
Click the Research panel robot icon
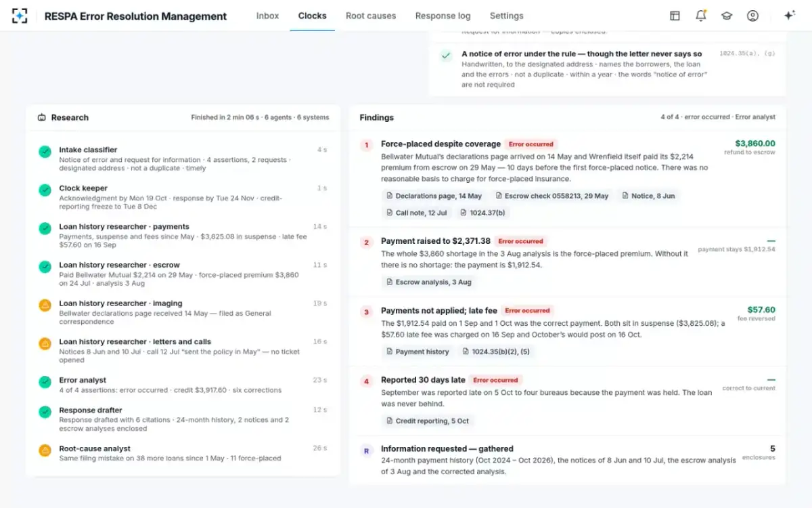[x=42, y=117]
